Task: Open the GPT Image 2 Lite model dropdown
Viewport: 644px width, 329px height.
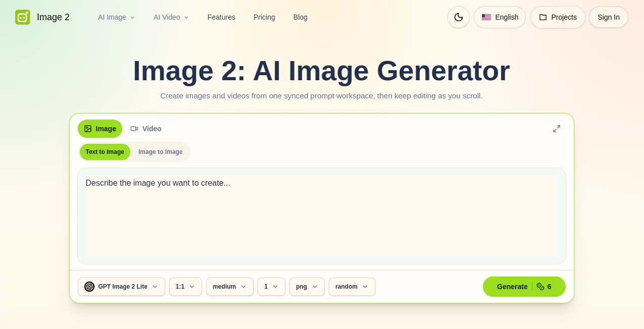Action: pyautogui.click(x=121, y=287)
